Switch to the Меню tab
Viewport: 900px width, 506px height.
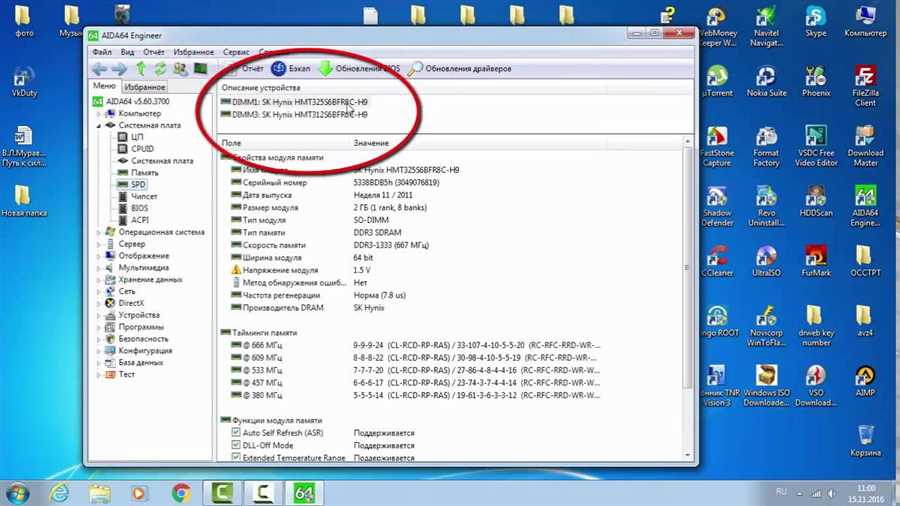click(104, 86)
